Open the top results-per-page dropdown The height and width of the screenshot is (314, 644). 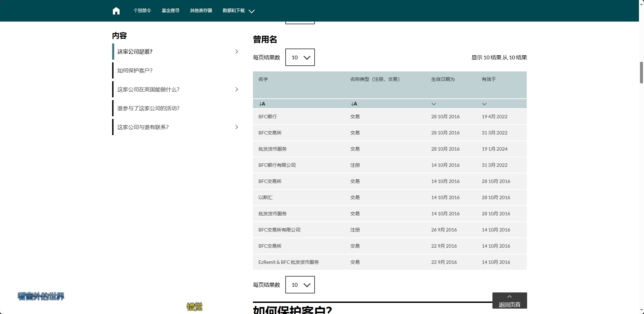pos(300,57)
